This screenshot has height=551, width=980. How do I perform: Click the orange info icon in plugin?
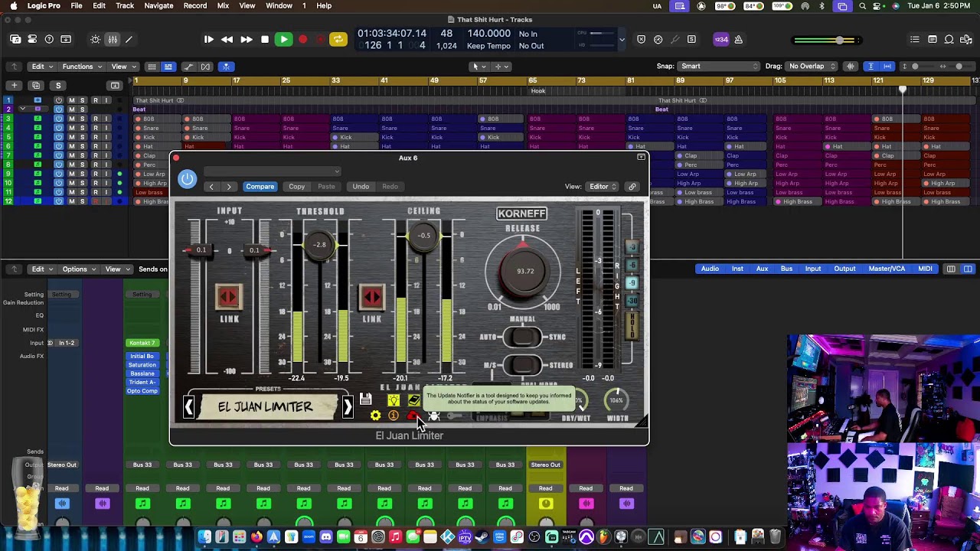tap(394, 416)
